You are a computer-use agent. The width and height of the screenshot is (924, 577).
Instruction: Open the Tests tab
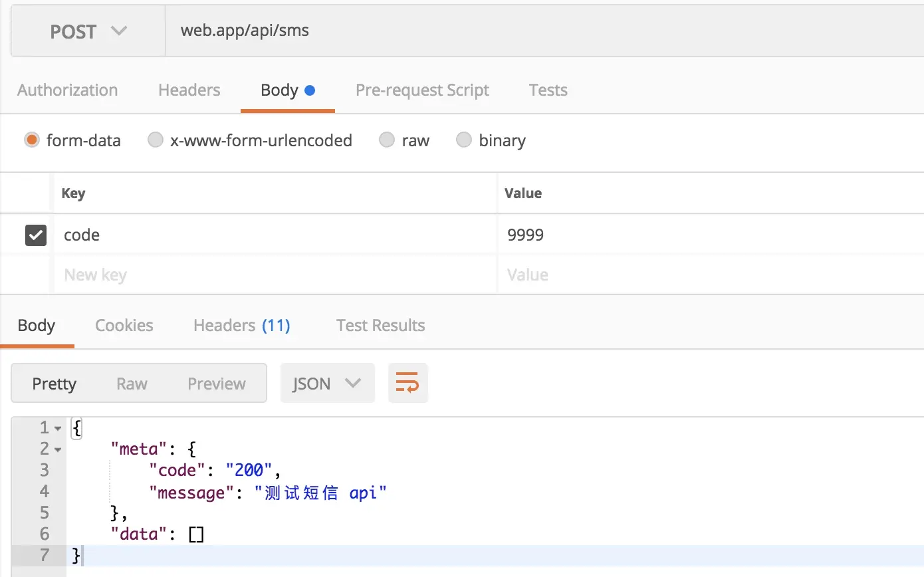coord(548,90)
